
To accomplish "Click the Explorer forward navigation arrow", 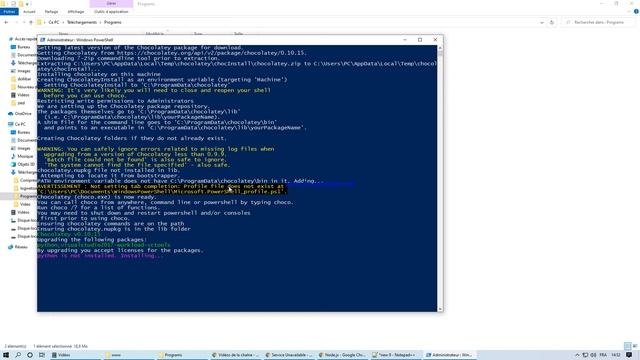I will click(16, 22).
